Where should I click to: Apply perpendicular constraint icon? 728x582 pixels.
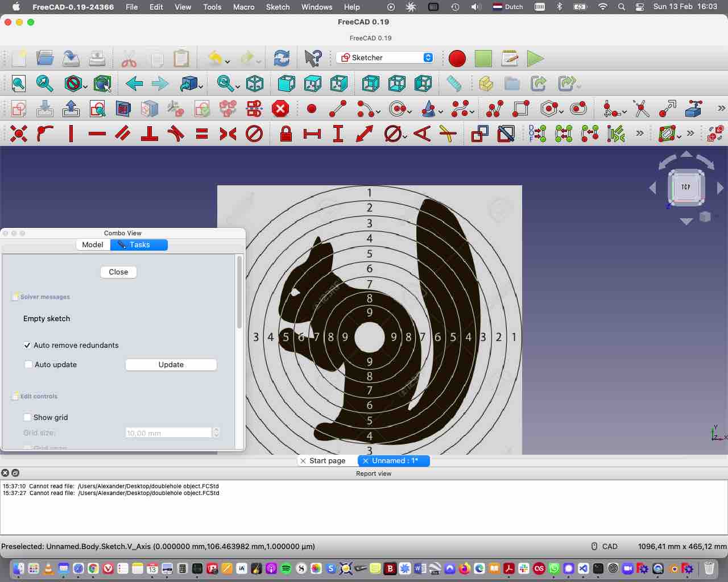point(149,134)
